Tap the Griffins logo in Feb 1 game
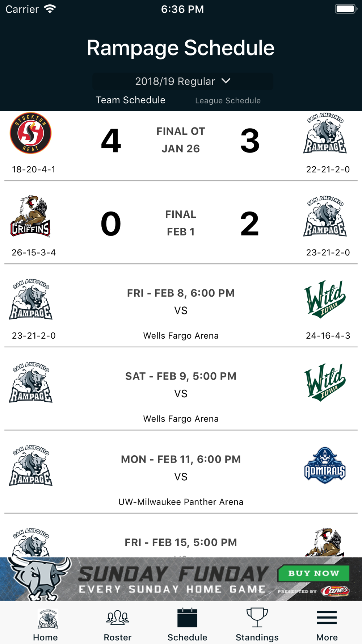This screenshot has height=644, width=362. coord(30,216)
